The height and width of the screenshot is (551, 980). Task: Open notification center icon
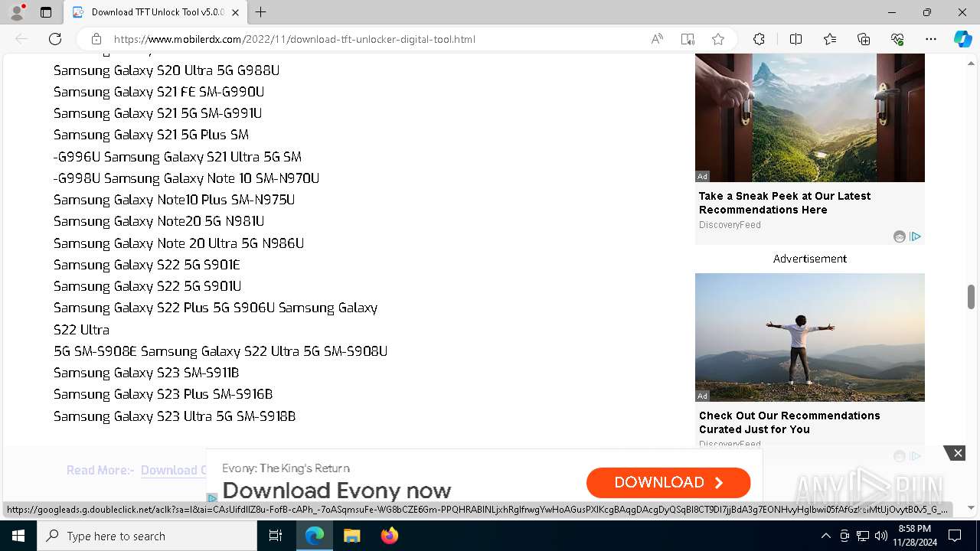[955, 536]
